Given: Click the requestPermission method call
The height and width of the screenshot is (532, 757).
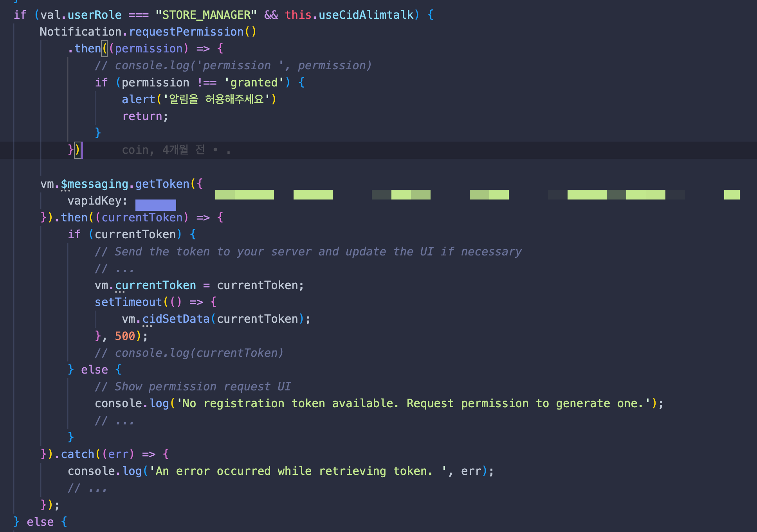Looking at the screenshot, I should (186, 32).
